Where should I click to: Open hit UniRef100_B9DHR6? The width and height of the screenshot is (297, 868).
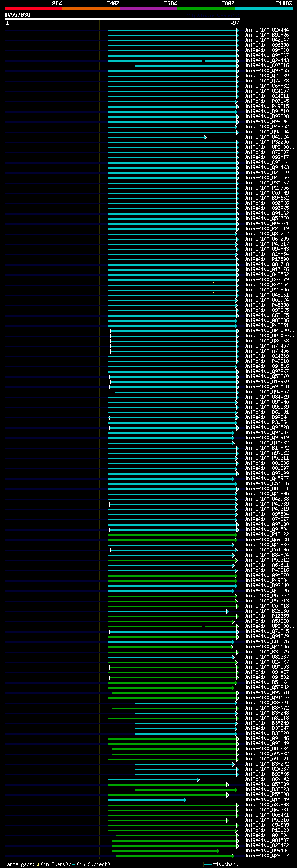pos(266,35)
